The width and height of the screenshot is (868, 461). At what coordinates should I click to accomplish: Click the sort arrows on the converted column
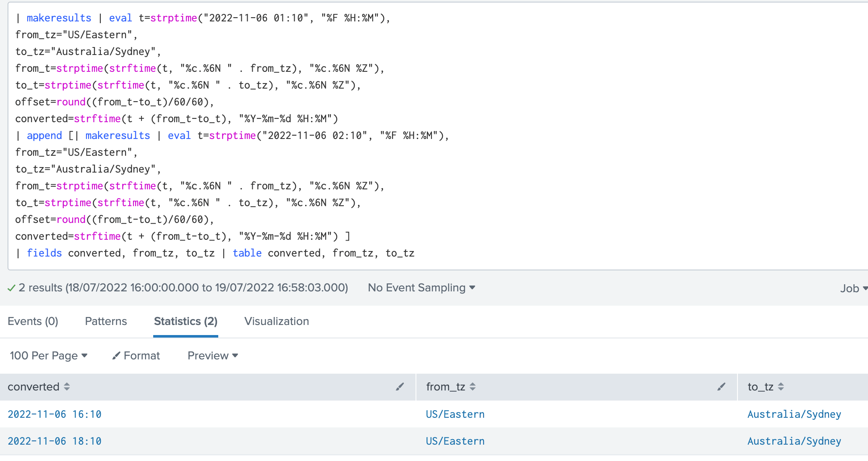click(x=66, y=387)
